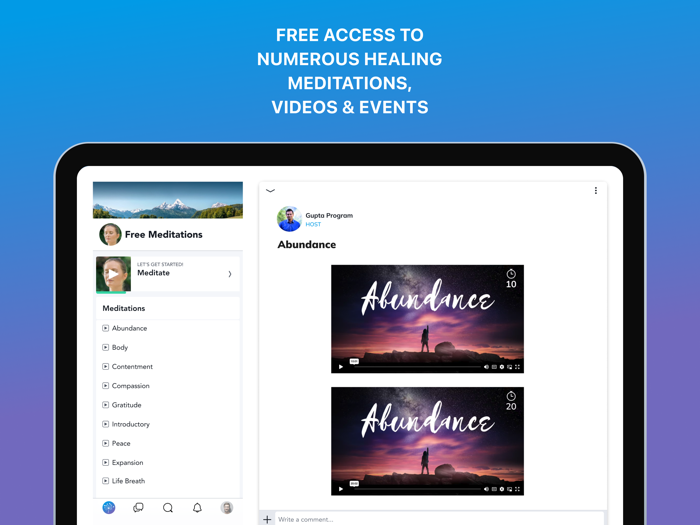700x525 pixels.
Task: Mute the 20-minute Abundance video
Action: pyautogui.click(x=486, y=489)
